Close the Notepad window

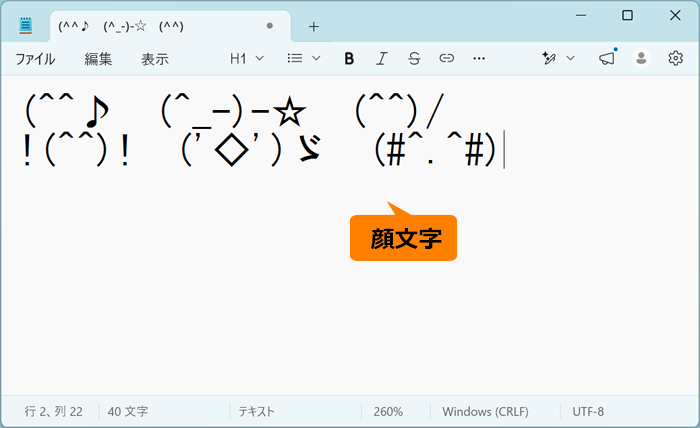(675, 16)
